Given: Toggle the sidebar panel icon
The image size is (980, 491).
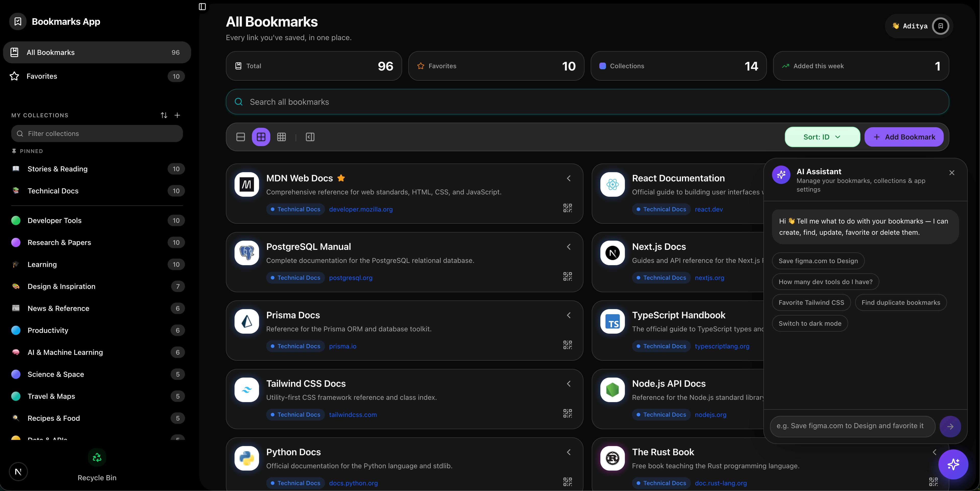Looking at the screenshot, I should 202,6.
